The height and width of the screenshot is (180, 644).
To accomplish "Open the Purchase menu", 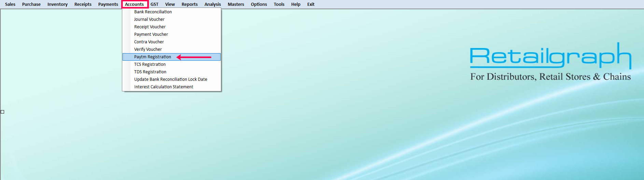I will 31,4.
